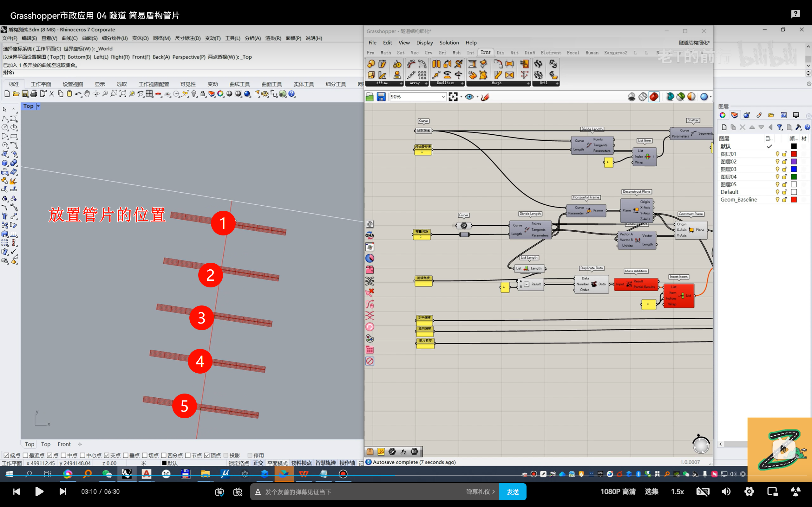Screen dimensions: 812x507
Task: Click the 发送 send button
Action: coord(512,492)
